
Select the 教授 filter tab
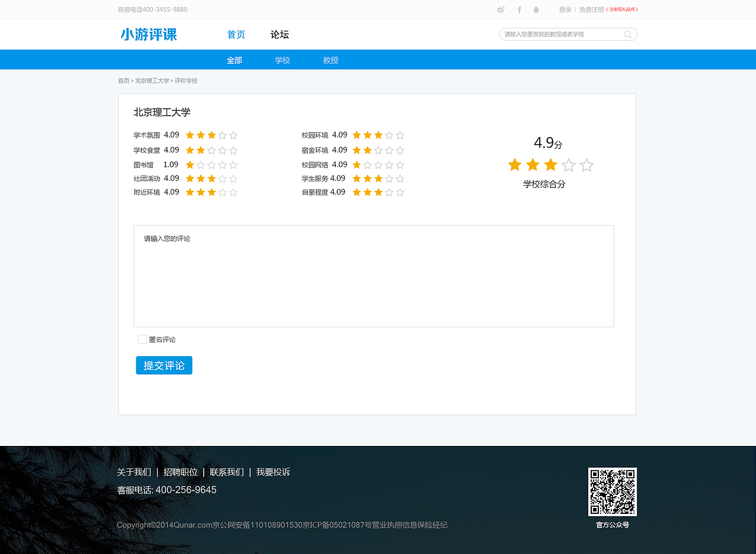point(330,59)
